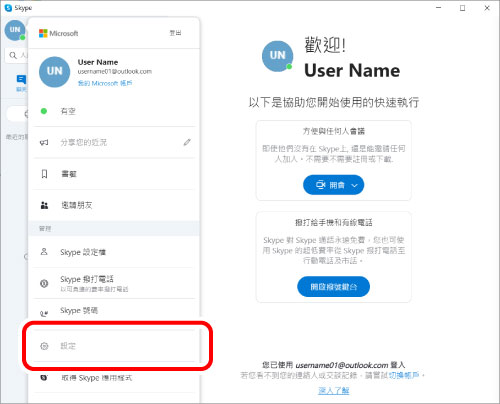Image resolution: width=500 pixels, height=404 pixels.
Task: Click the learn more link at bottom
Action: 333,390
